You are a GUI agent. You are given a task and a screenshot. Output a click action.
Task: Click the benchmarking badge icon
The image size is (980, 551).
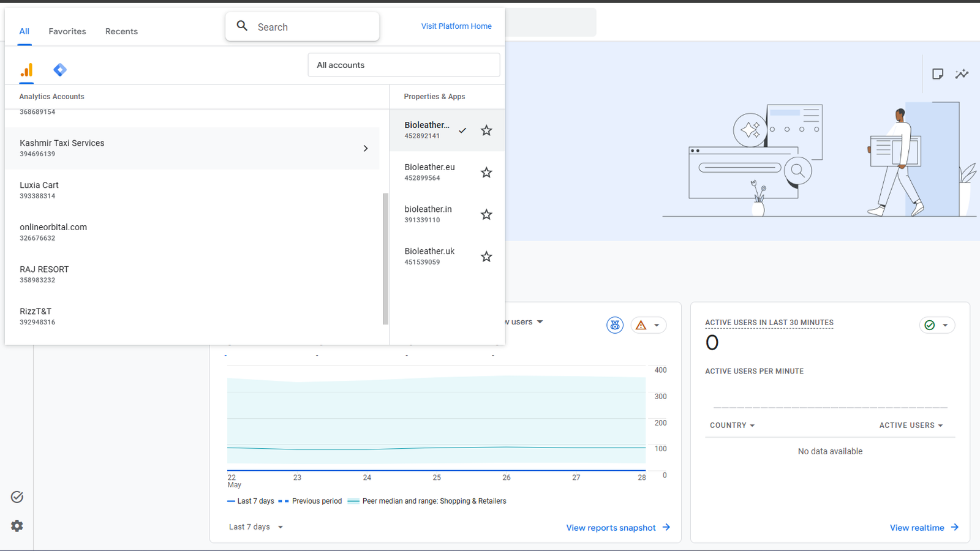[x=615, y=325]
